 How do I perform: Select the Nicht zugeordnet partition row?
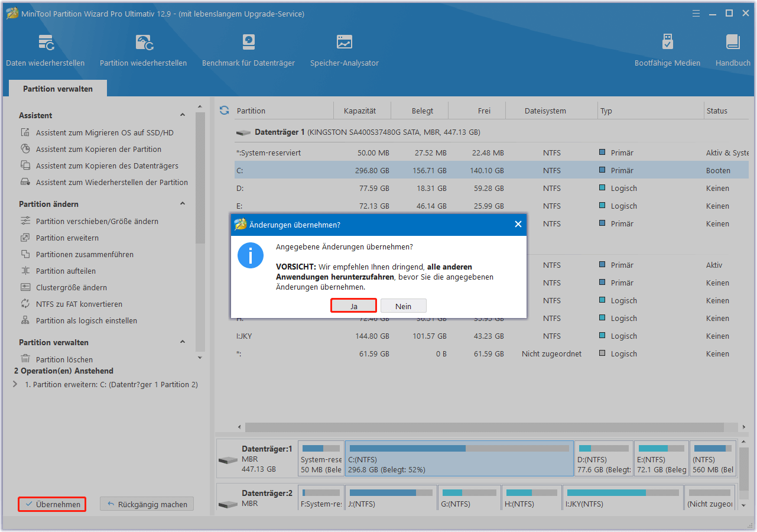[492, 353]
